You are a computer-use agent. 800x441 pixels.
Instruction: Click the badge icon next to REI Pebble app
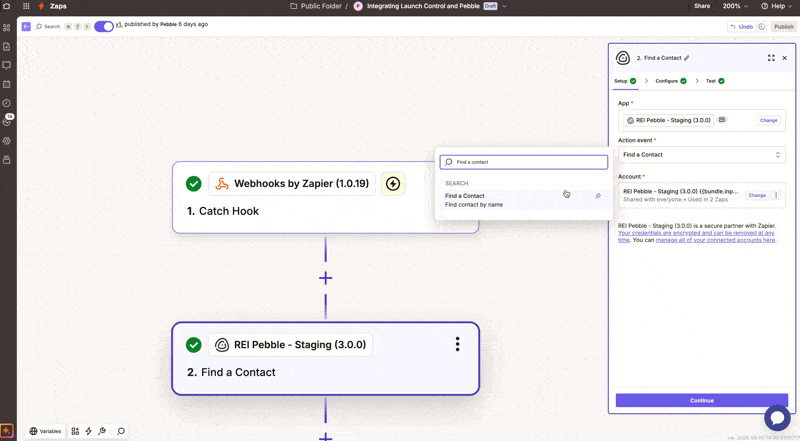[721, 120]
